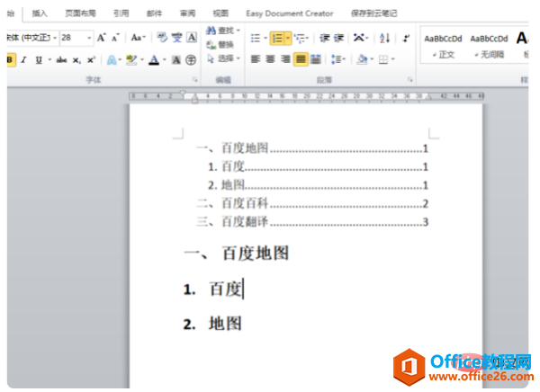Open the 保存到云笔记 tab
The width and height of the screenshot is (540, 392).
374,13
